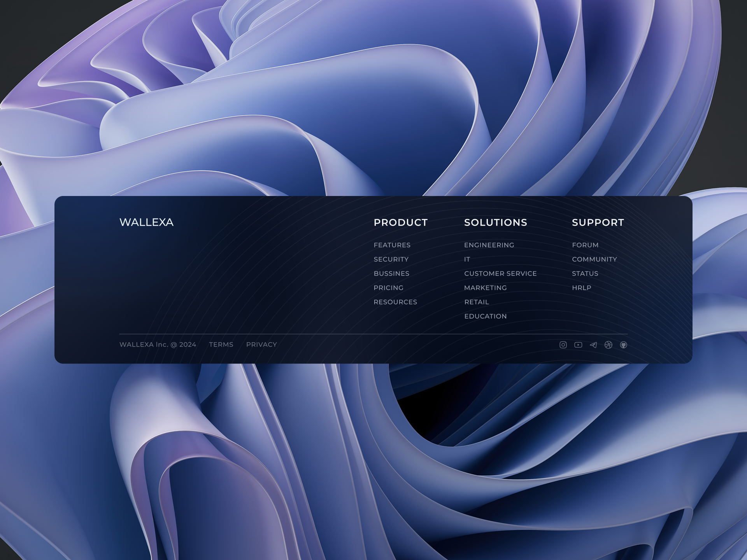The height and width of the screenshot is (560, 747).
Task: Select the PRODUCT column heading
Action: coord(401,222)
